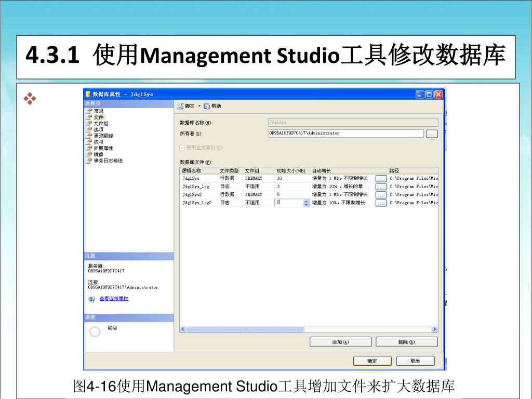Click the 文件类型 column header

[230, 170]
